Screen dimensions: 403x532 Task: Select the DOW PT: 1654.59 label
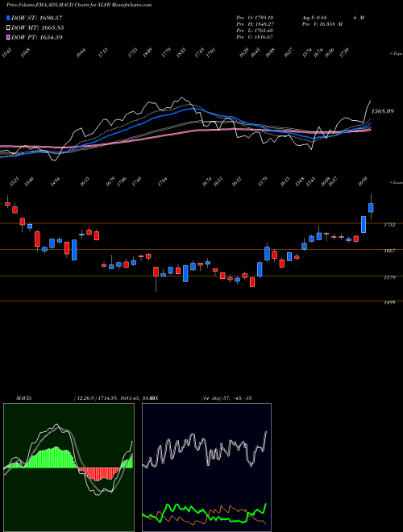tap(37, 37)
